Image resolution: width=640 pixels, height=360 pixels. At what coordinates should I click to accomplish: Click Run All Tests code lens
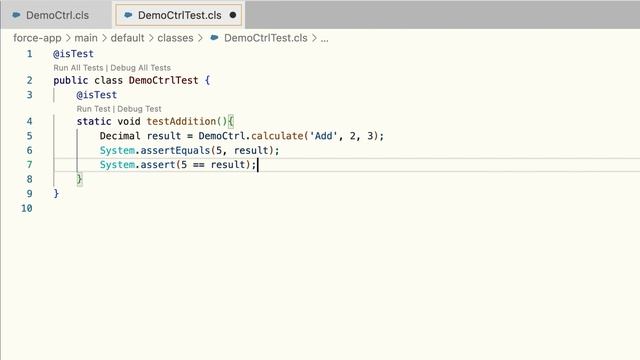(78, 68)
